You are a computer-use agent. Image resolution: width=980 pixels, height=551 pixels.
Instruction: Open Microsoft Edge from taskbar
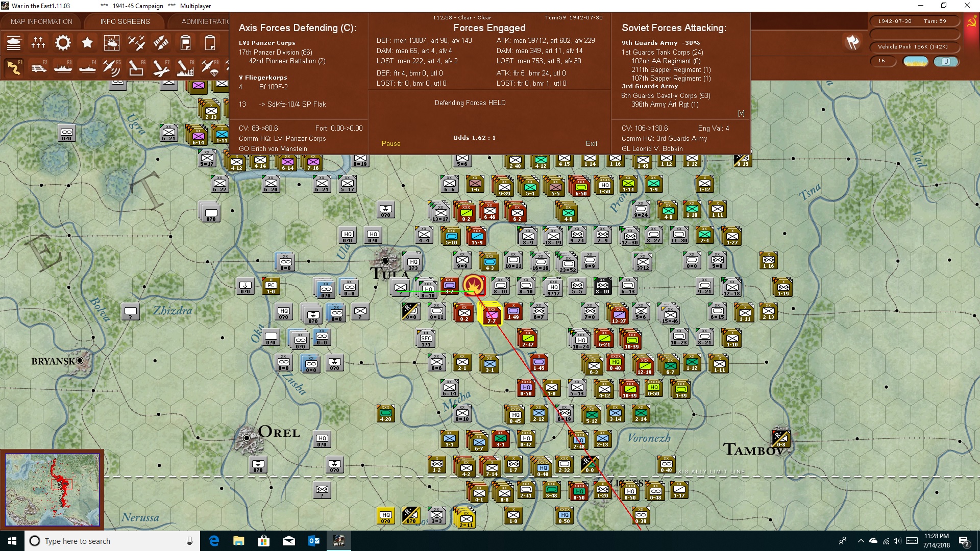tap(214, 541)
